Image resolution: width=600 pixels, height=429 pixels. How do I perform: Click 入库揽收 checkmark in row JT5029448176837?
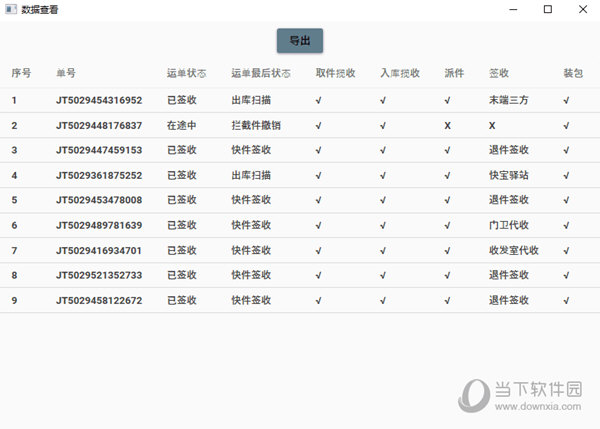(383, 126)
